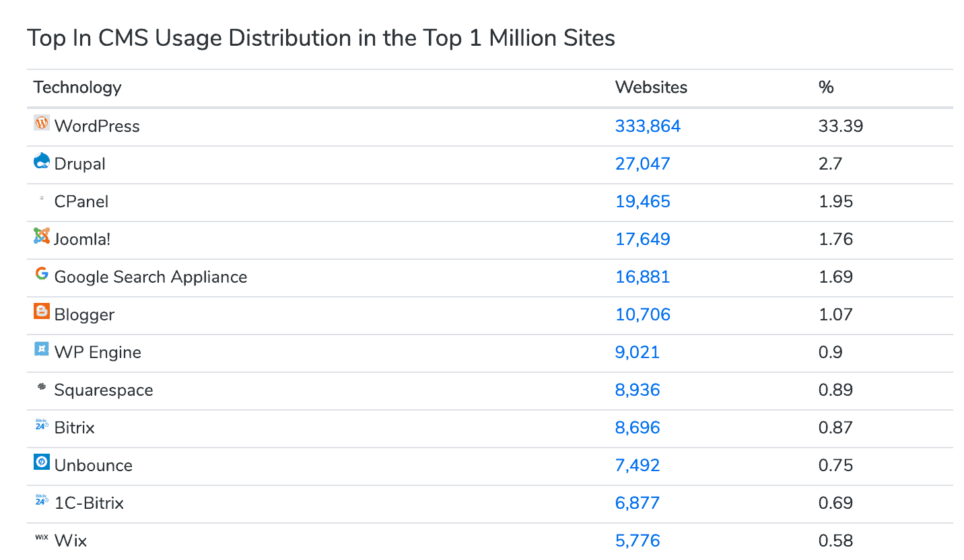Click the Google Search Appliance G icon

[x=42, y=274]
